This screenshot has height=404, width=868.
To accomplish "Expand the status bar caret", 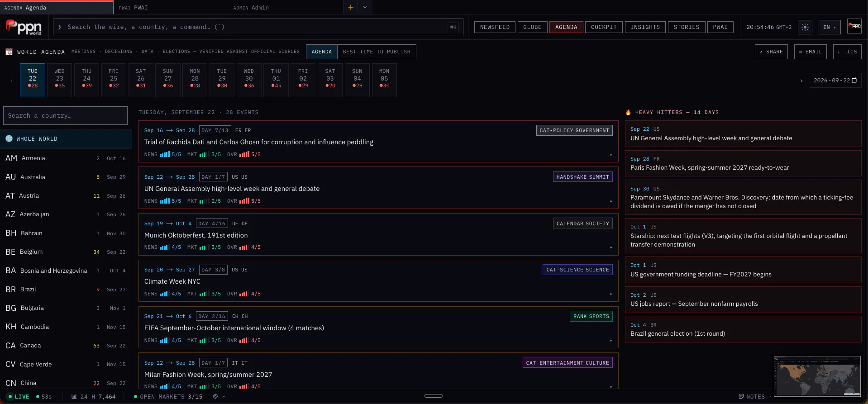I will click(x=224, y=396).
